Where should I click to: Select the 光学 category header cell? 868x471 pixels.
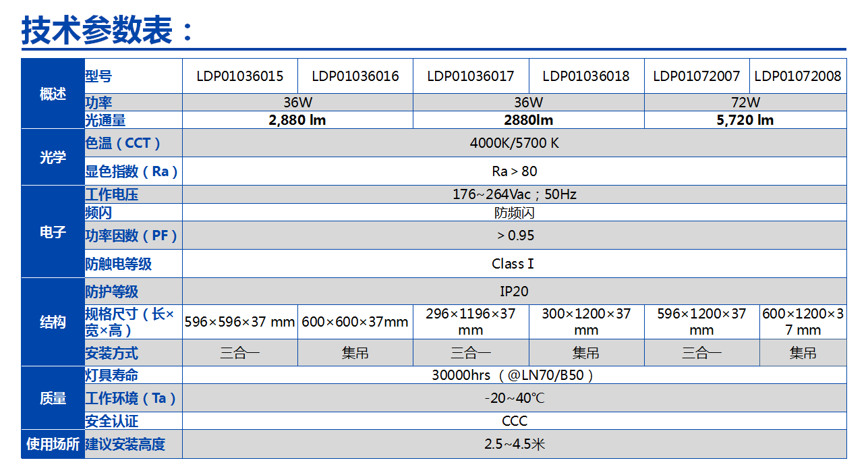point(53,157)
